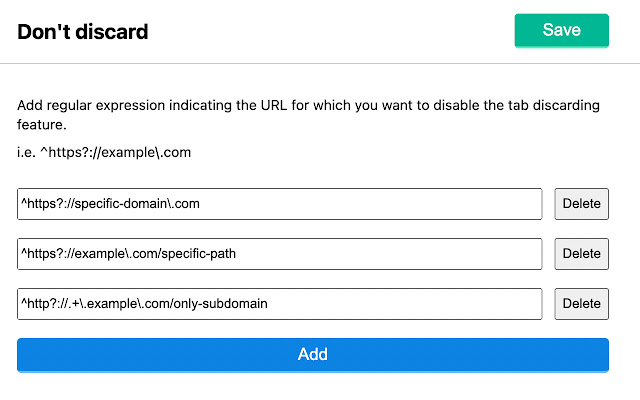Remove the first URL pattern entry
This screenshot has height=400, width=640.
[581, 204]
